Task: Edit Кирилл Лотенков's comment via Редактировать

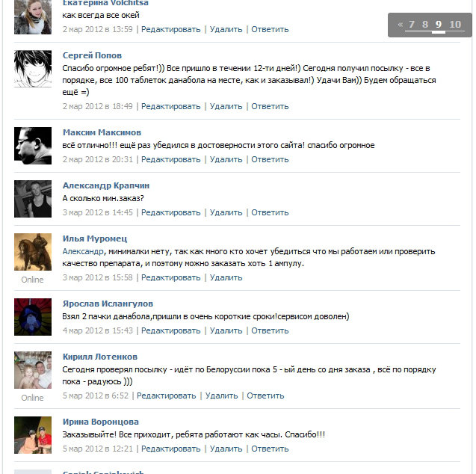Action: tap(167, 395)
